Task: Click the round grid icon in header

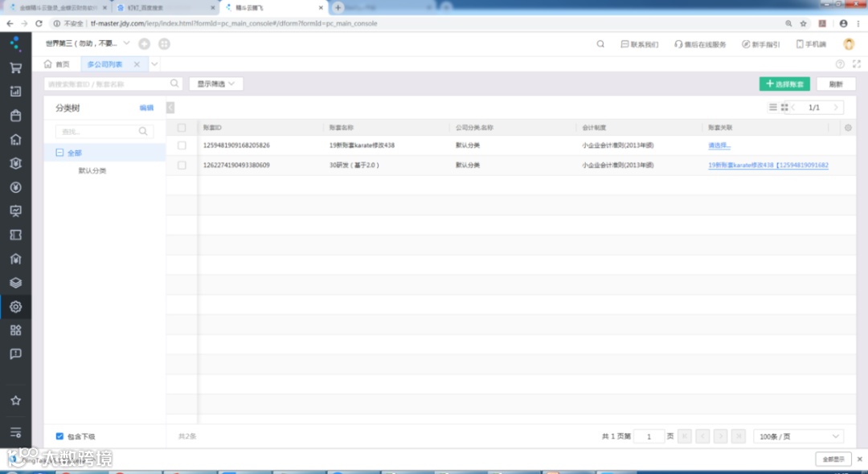Action: 164,44
